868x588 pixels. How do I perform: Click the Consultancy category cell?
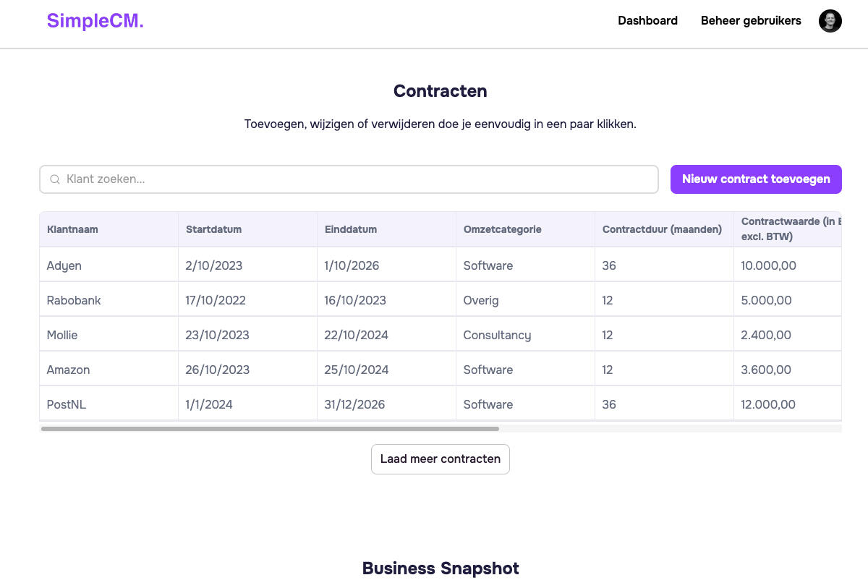497,335
